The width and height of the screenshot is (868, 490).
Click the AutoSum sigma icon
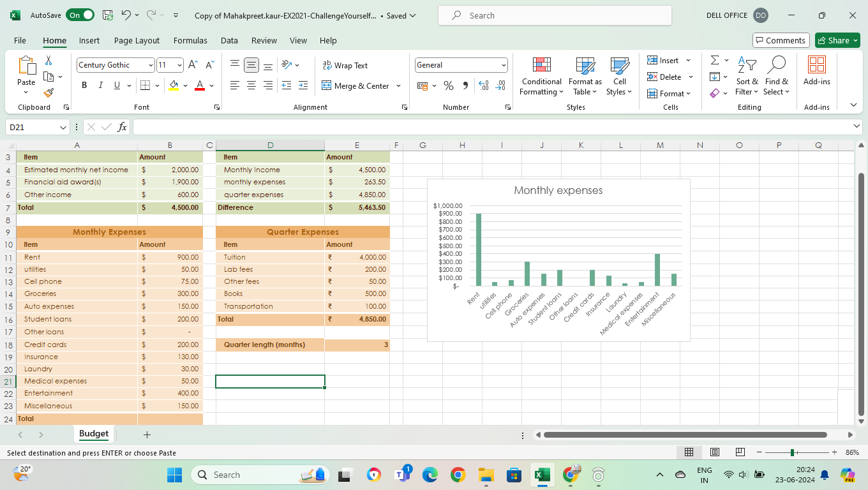coord(715,60)
